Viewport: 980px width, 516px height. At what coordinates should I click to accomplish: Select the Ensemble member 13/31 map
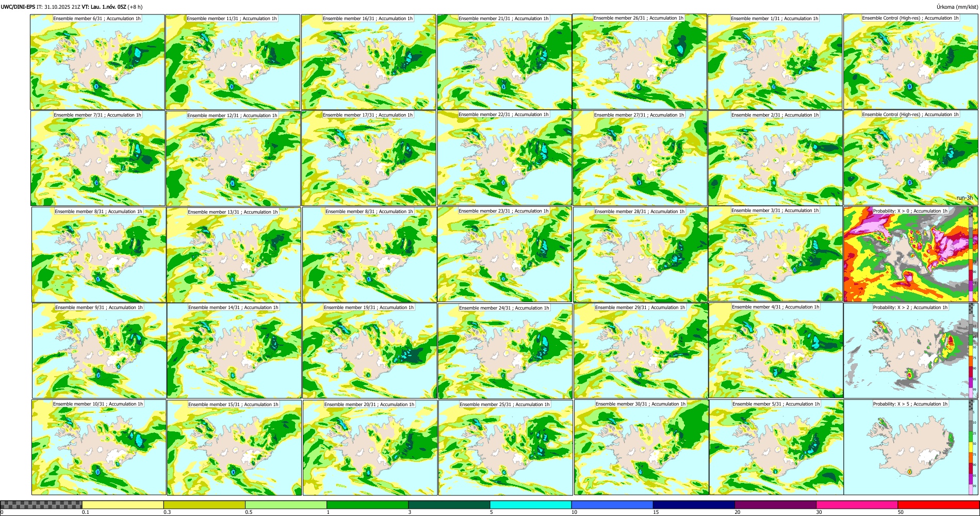tap(234, 255)
